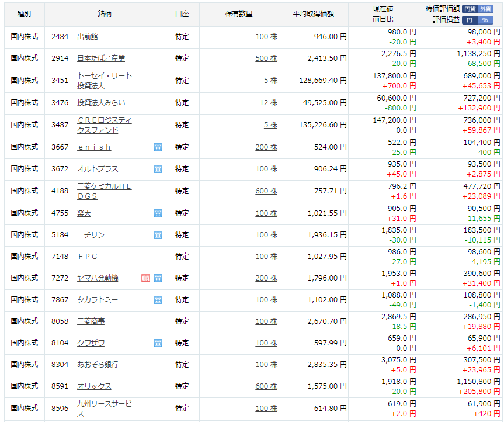Open calendar icon for ヤマハ発動機

point(158,278)
